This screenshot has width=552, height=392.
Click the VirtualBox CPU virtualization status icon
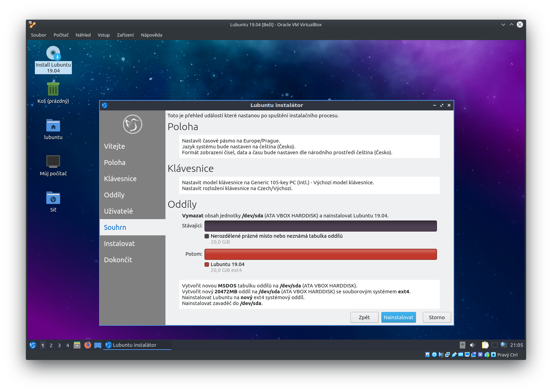(480, 355)
